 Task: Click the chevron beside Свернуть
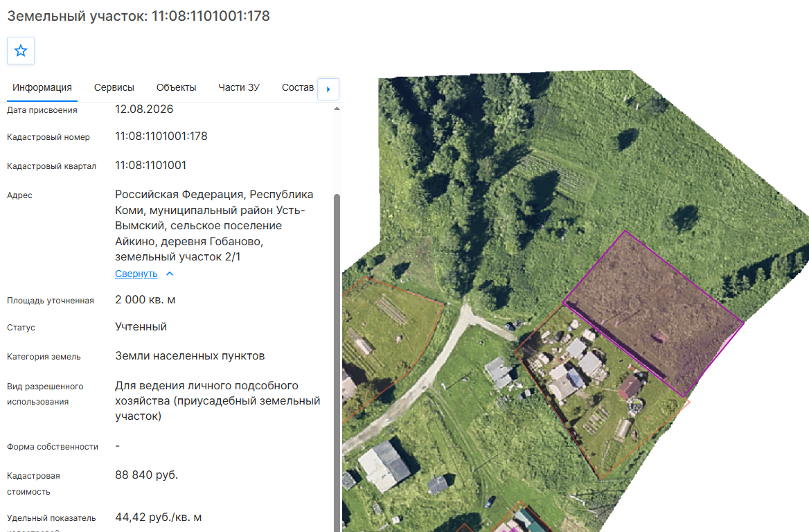[170, 274]
